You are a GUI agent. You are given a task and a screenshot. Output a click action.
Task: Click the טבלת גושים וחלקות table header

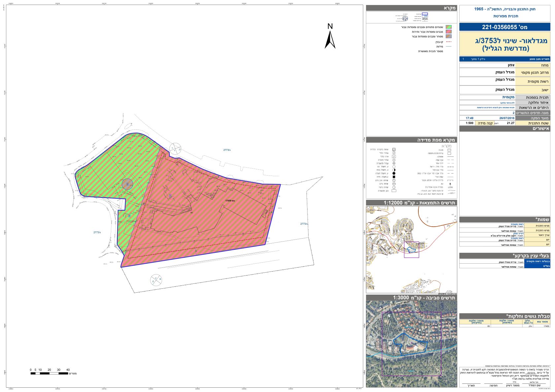(505, 316)
